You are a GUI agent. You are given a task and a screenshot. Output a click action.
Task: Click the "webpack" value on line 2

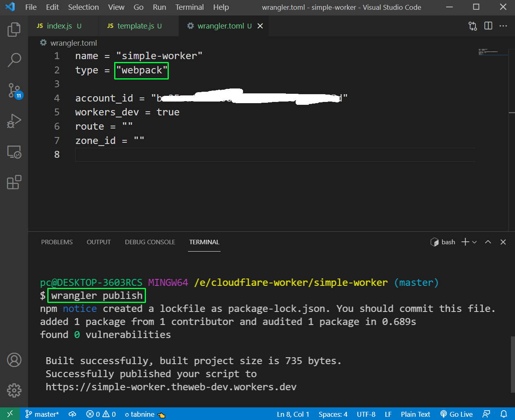[141, 70]
